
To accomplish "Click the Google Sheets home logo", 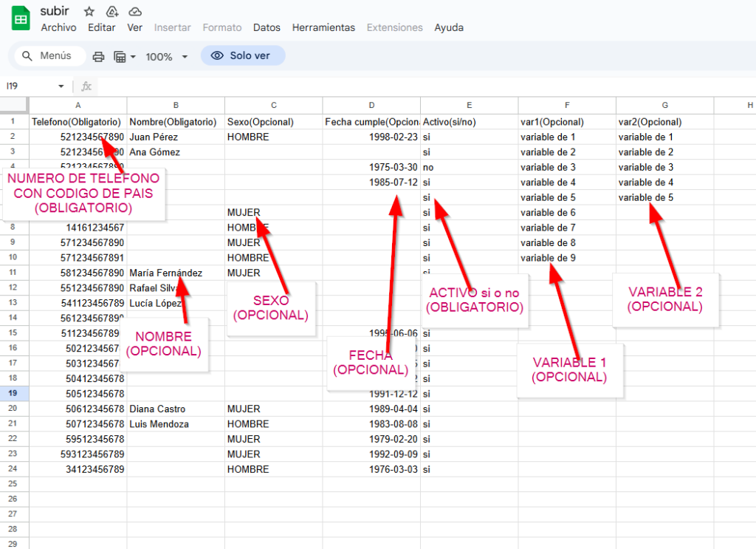I will [21, 18].
